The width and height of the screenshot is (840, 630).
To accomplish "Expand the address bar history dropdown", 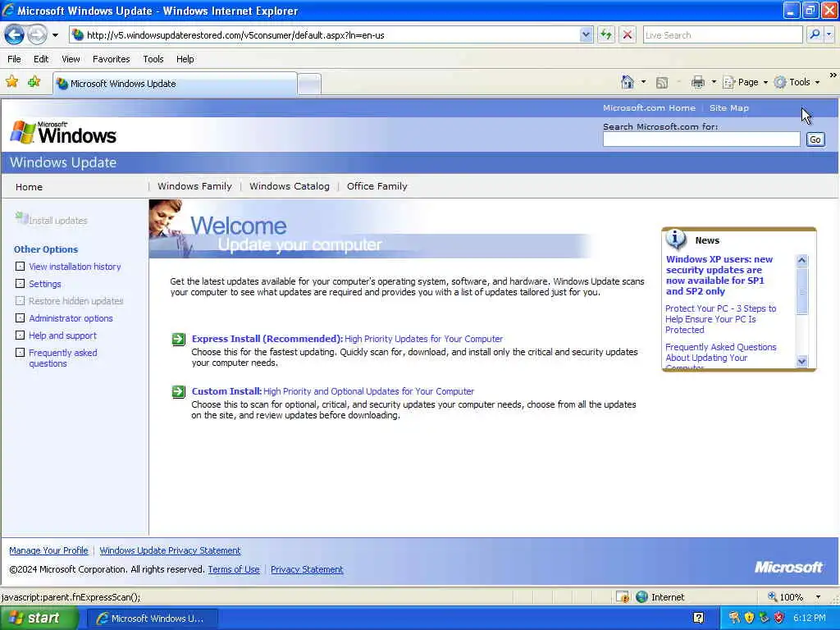I will click(586, 35).
